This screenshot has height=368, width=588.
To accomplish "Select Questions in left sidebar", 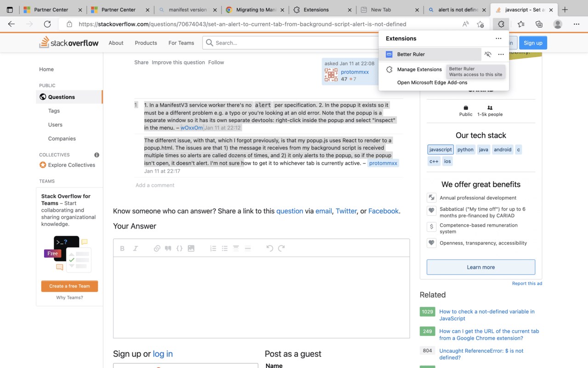I will point(69,97).
